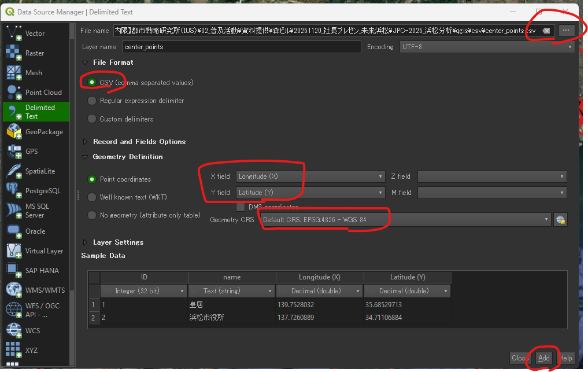
Task: Click the Select CRS globe icon
Action: pos(560,220)
